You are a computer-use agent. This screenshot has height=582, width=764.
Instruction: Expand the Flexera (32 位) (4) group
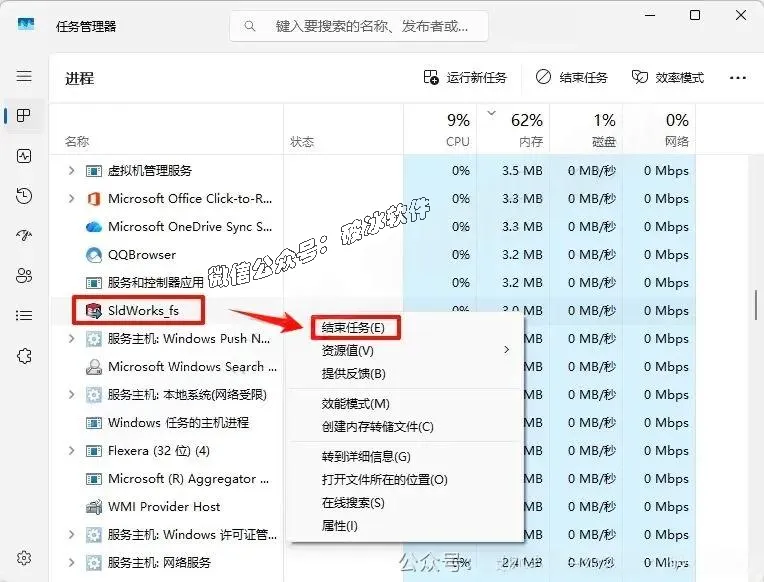pyautogui.click(x=72, y=450)
